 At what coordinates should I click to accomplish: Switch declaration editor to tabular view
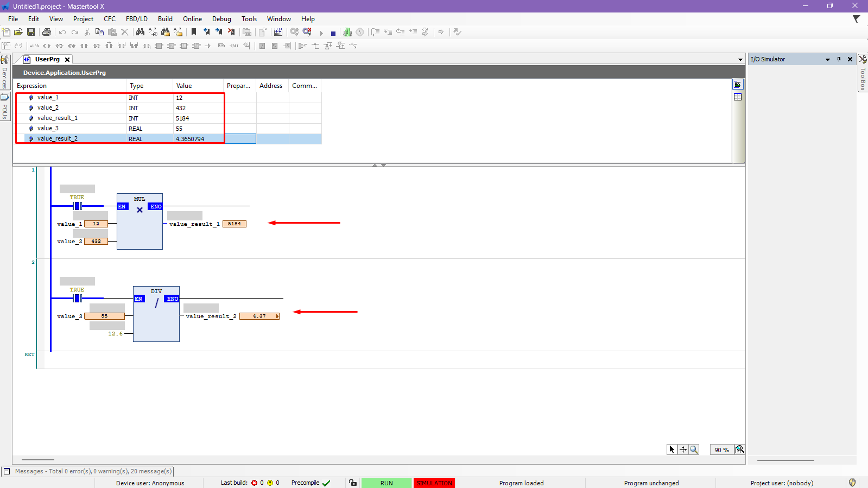[737, 97]
